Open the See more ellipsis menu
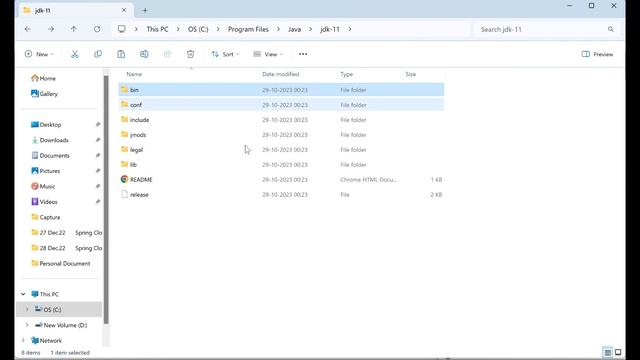The width and height of the screenshot is (640, 360). 303,54
